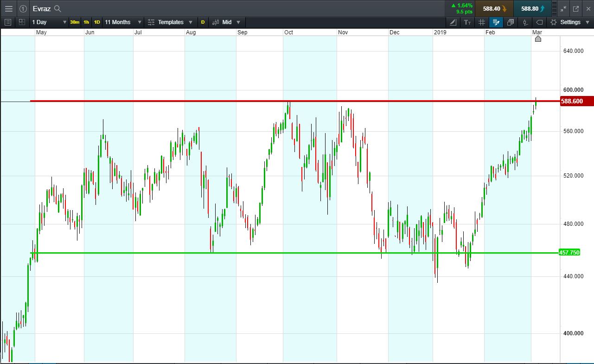Image resolution: width=594 pixels, height=364 pixels.
Task: Click the 480.000 price axis label
Action: (573, 224)
